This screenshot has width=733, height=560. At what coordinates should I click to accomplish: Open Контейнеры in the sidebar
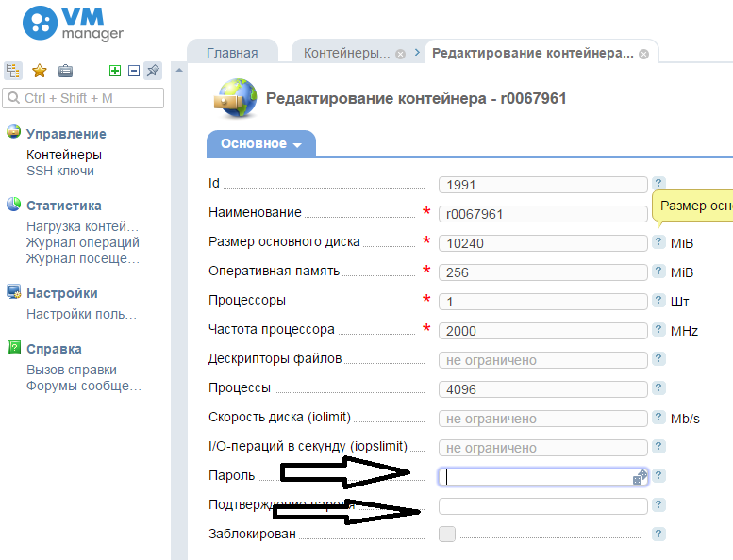tap(64, 155)
